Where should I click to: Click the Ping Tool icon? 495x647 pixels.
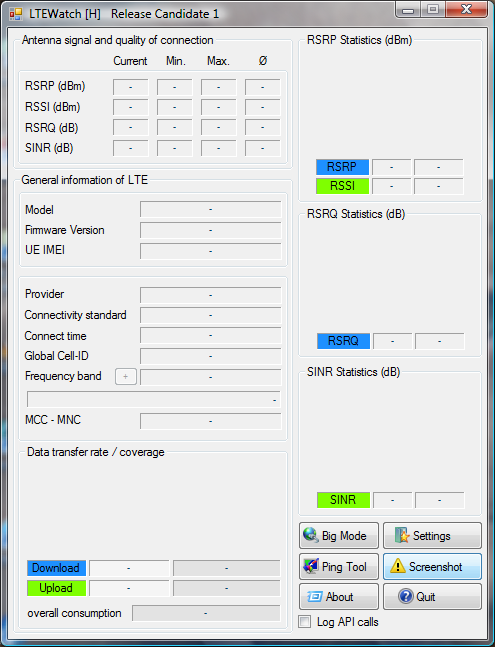(311, 566)
